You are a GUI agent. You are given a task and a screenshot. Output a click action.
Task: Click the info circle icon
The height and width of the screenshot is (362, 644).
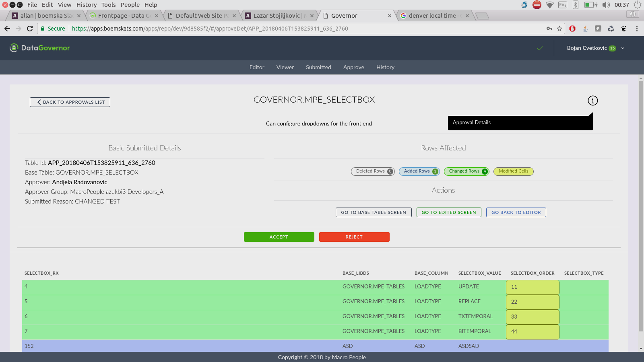[592, 101]
